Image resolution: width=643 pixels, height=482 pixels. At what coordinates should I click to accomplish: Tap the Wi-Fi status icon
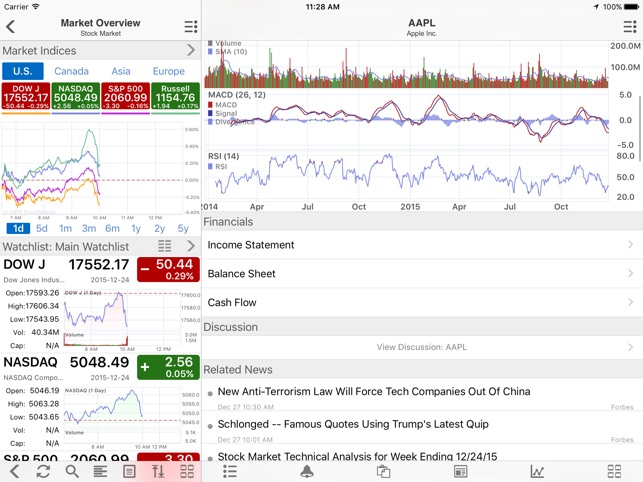(x=36, y=6)
